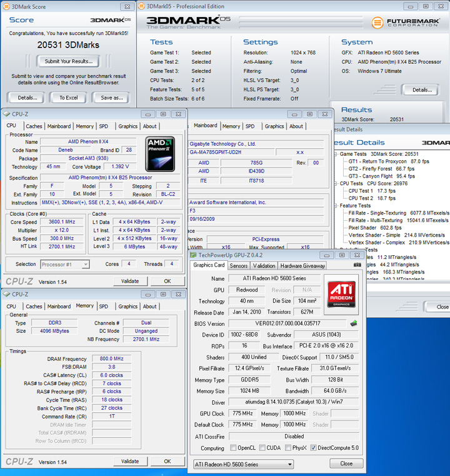Viewport: 450px width, 476px height.
Task: Close the CPU-Z Mainboard window
Action: coord(325,114)
